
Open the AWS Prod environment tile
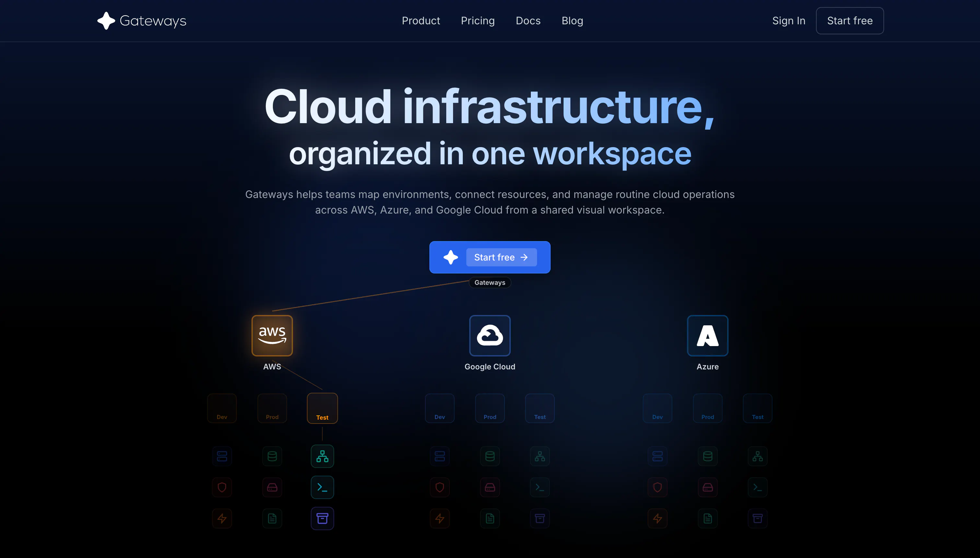tap(272, 408)
